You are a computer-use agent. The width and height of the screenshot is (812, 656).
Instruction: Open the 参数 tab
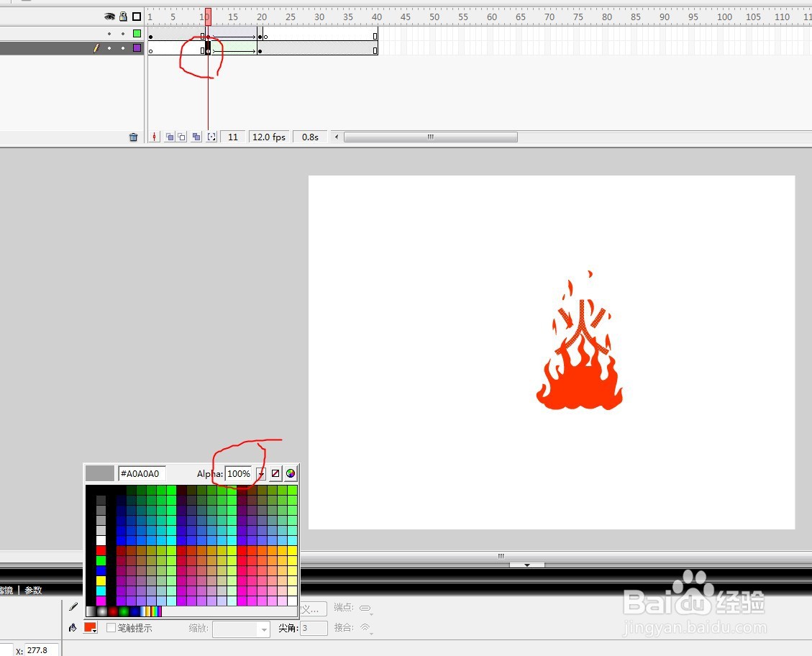tap(33, 591)
